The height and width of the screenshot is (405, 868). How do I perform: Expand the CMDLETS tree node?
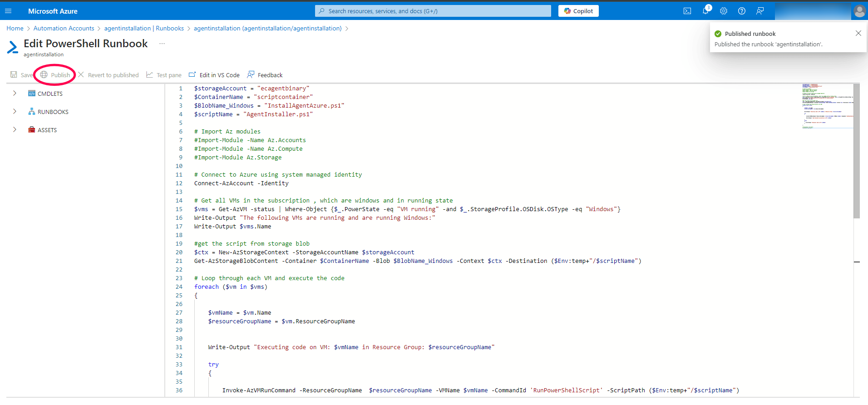click(x=15, y=94)
